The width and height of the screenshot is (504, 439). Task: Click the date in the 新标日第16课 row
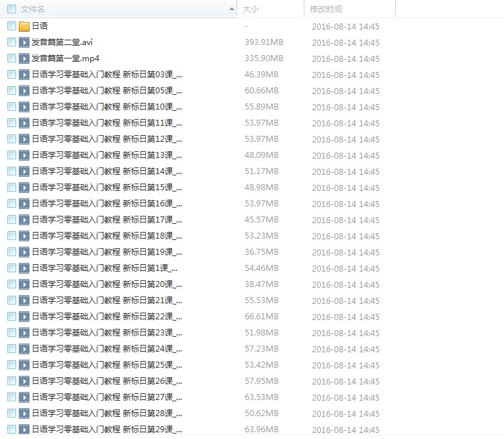(345, 204)
